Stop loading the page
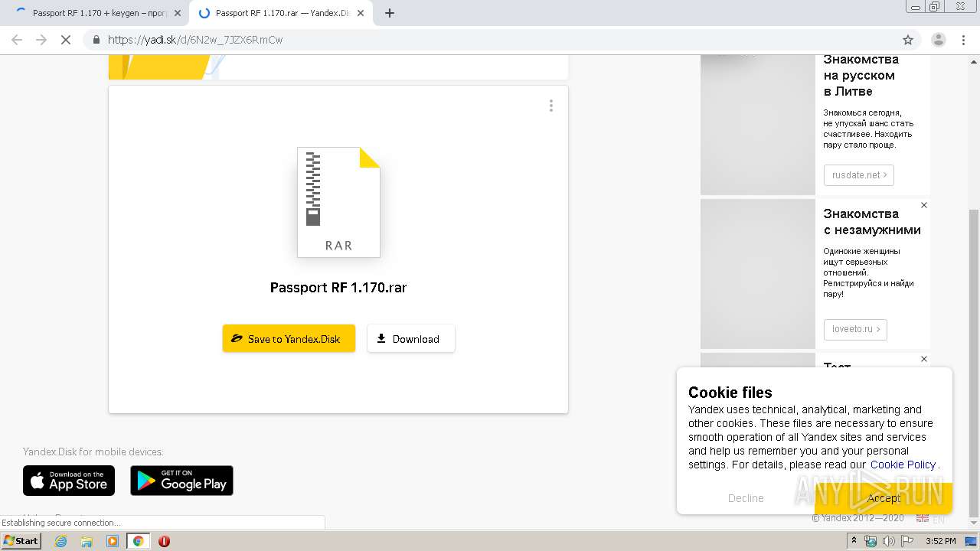 pos(66,40)
